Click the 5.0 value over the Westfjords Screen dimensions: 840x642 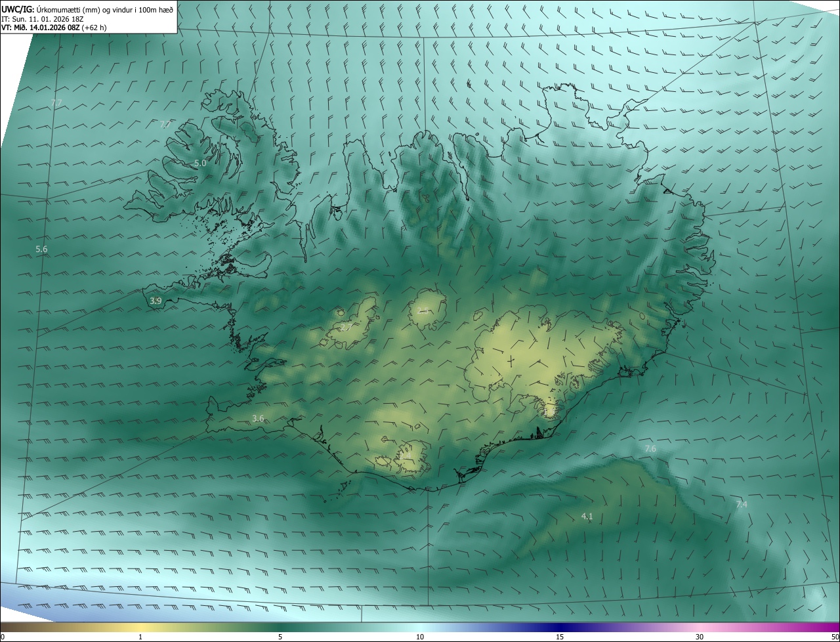pyautogui.click(x=200, y=163)
